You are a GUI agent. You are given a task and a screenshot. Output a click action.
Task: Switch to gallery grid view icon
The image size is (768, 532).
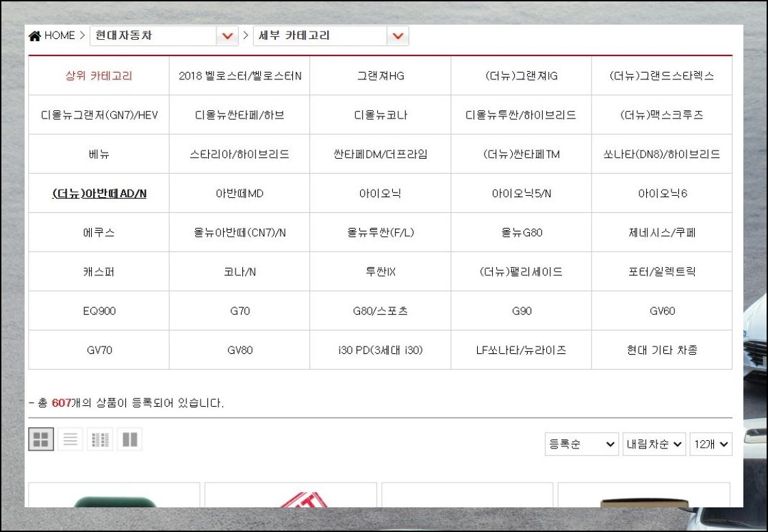pos(41,439)
